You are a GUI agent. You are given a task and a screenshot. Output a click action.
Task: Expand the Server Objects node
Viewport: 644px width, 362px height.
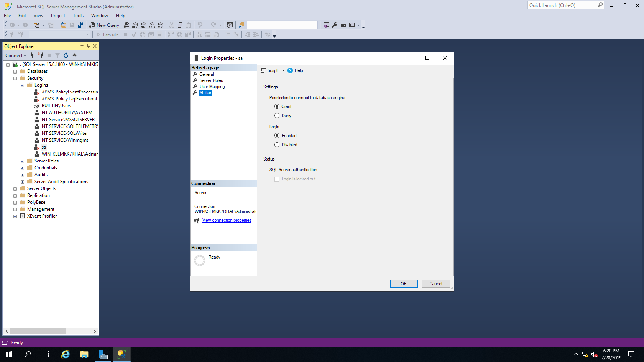(x=15, y=189)
